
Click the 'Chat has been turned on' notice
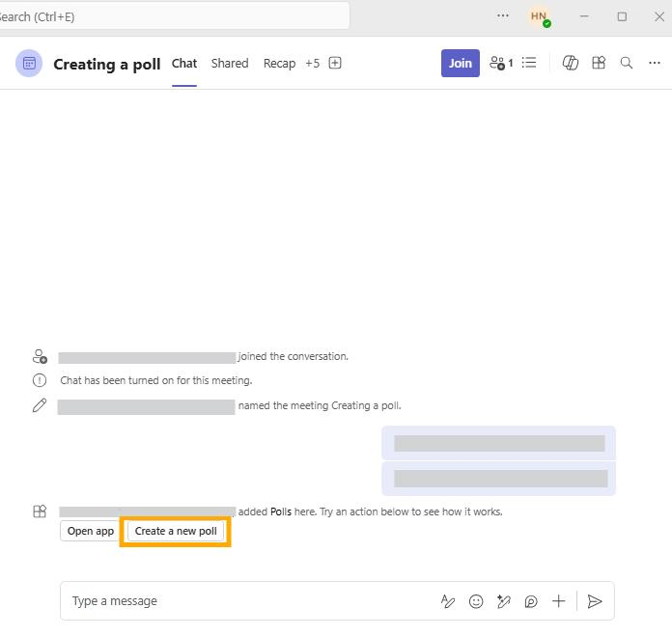tap(156, 380)
